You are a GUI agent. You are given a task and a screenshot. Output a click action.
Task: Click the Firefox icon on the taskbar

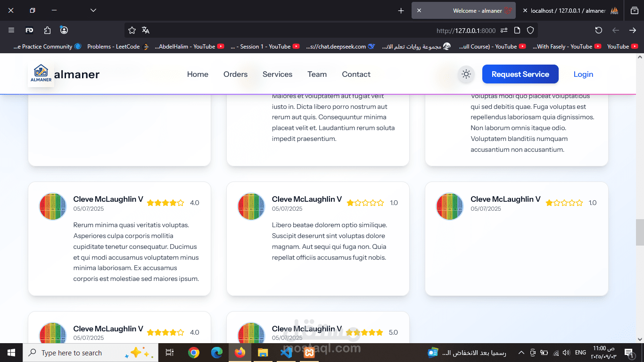(240, 353)
